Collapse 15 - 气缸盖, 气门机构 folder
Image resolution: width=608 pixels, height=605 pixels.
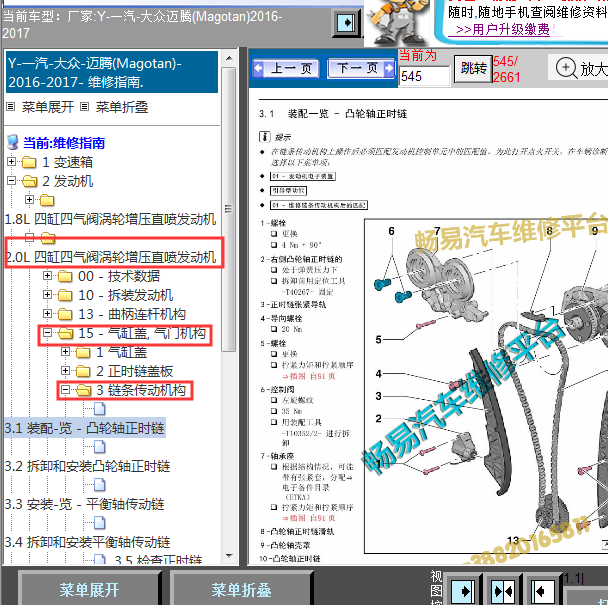(x=47, y=332)
